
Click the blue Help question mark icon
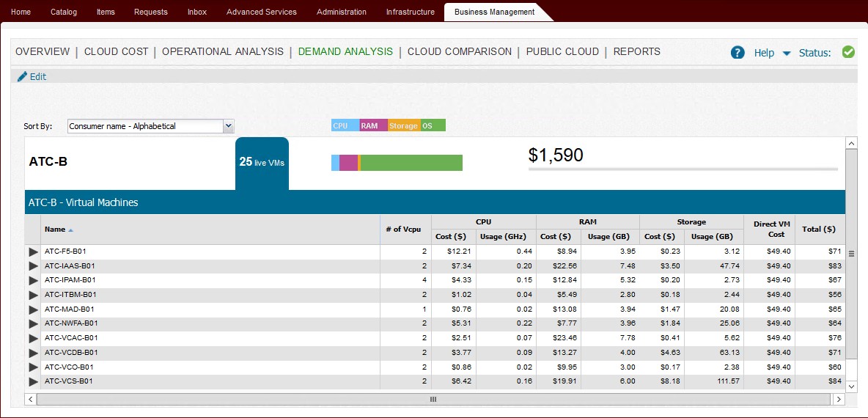click(x=738, y=53)
